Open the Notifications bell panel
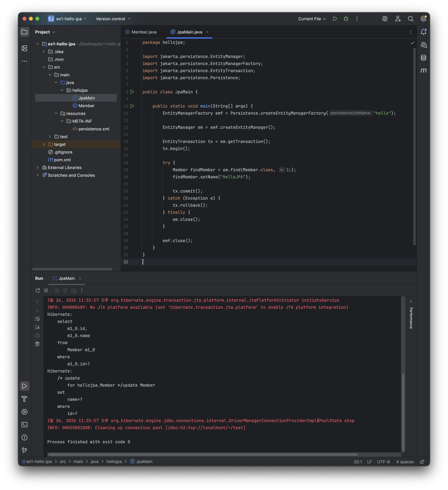The image size is (448, 490). pos(424,32)
